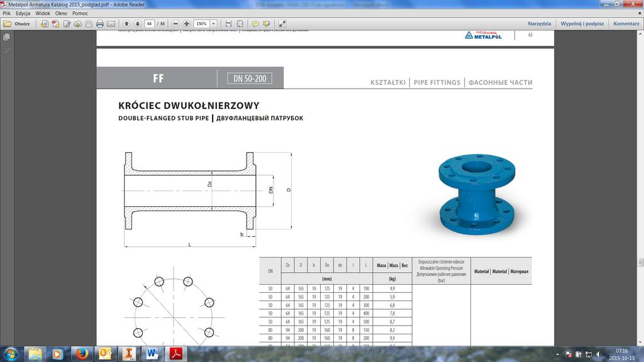Click the page number field showing 64

[x=150, y=24]
